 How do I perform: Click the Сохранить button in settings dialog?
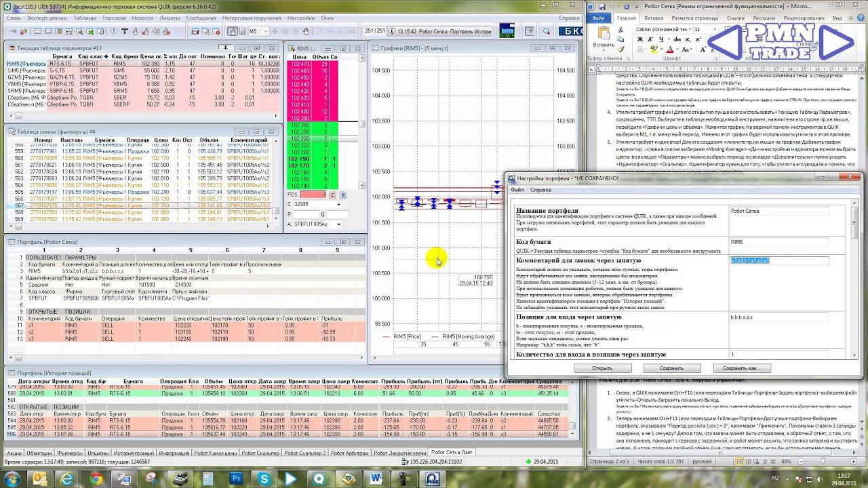click(x=671, y=368)
